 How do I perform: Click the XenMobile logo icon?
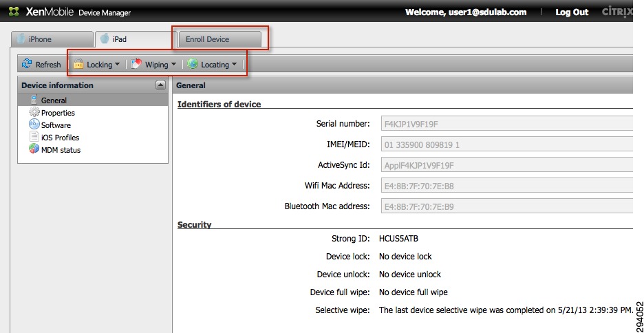click(14, 12)
